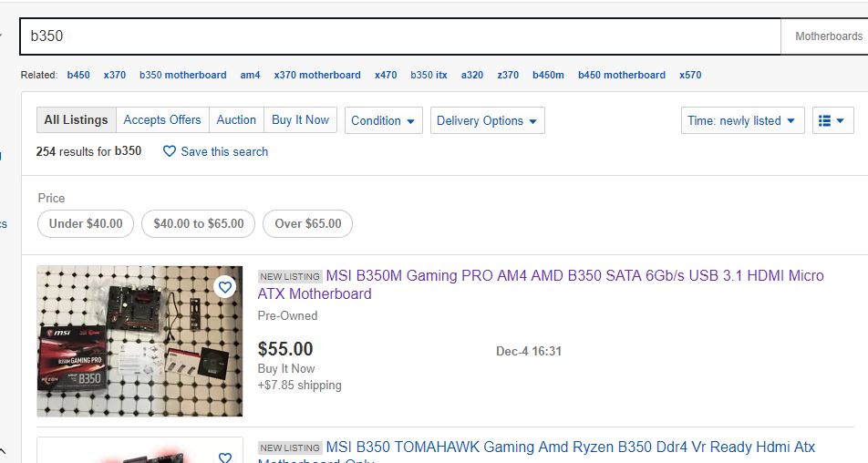This screenshot has width=868, height=463.
Task: Select All Listings tab
Action: (77, 120)
